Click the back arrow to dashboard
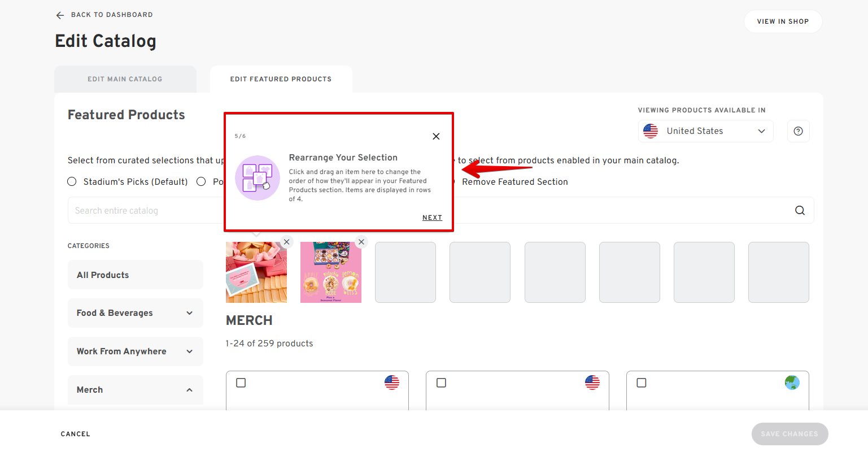 coord(60,15)
